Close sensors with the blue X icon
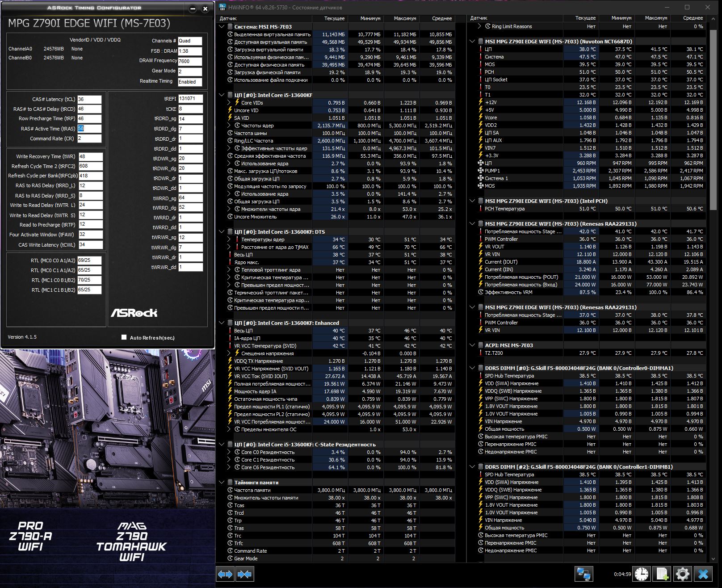The width and height of the screenshot is (722, 588). (x=703, y=574)
